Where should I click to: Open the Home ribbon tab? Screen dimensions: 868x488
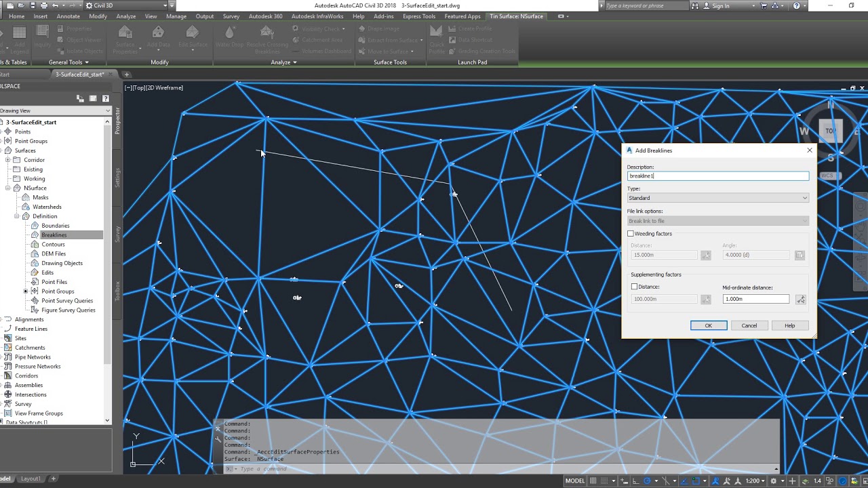click(16, 16)
